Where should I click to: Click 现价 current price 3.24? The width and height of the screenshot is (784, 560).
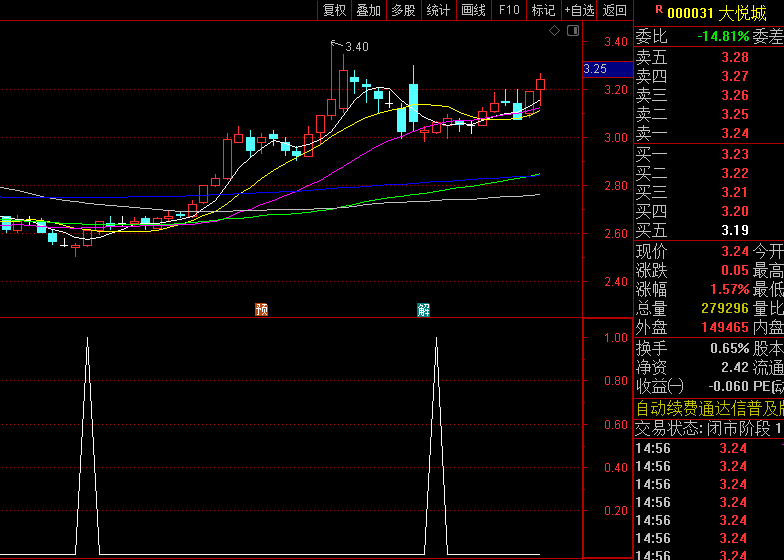click(735, 252)
